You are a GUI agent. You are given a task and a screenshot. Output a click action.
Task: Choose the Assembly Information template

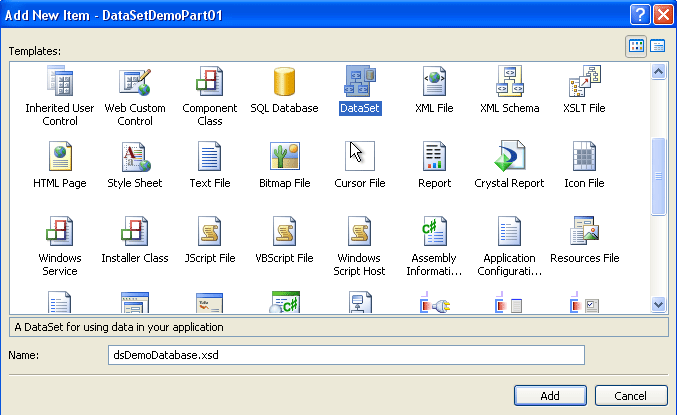(434, 246)
